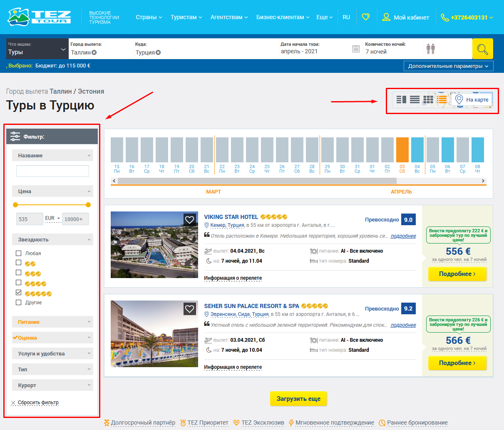The height and width of the screenshot is (430, 504).
Task: Uncheck the five-star rating checkbox
Action: [x=18, y=292]
